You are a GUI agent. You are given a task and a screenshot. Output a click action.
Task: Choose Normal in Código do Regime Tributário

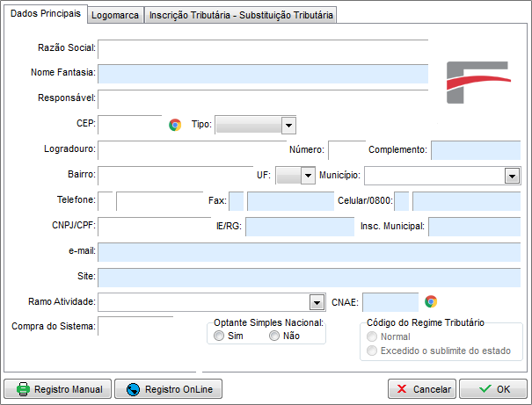373,336
